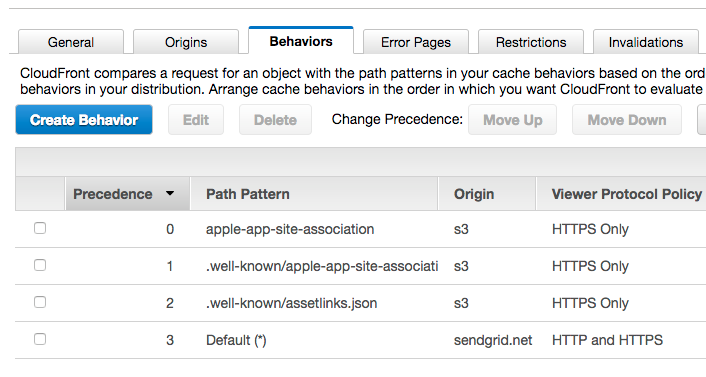Click the Create Behavior button

point(84,120)
